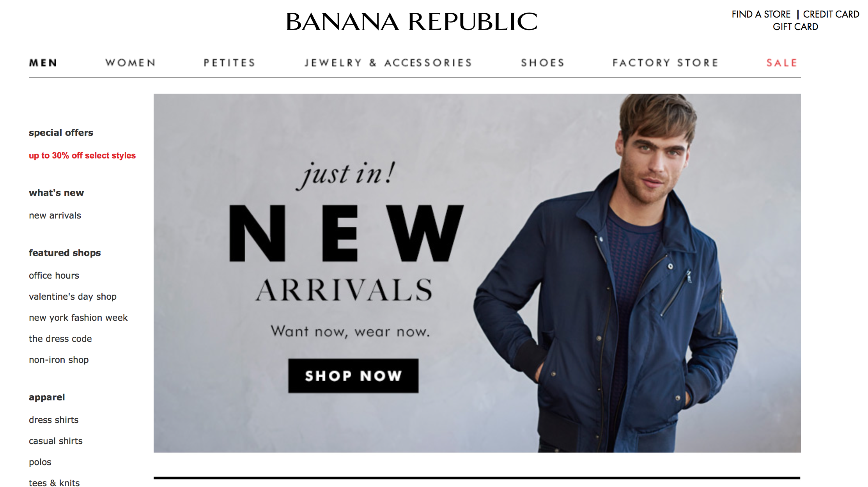Visit the Factory Store section
This screenshot has width=868, height=487.
665,63
